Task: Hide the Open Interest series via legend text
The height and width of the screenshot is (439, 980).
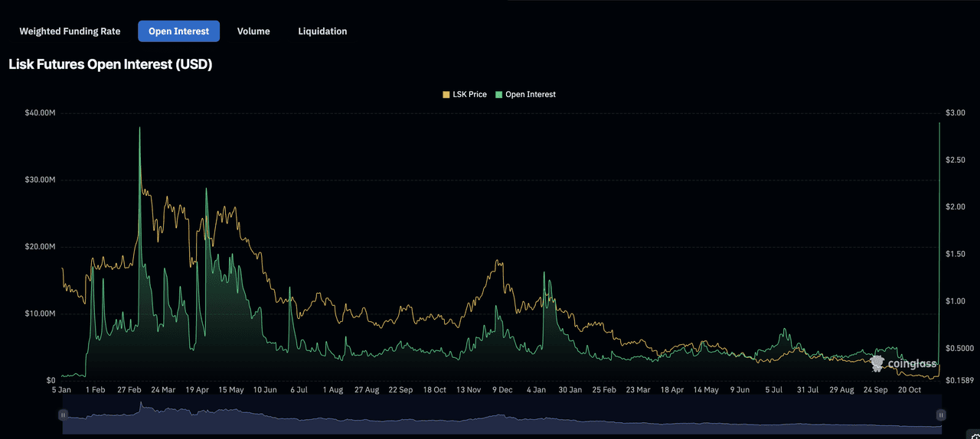Action: pyautogui.click(x=530, y=95)
